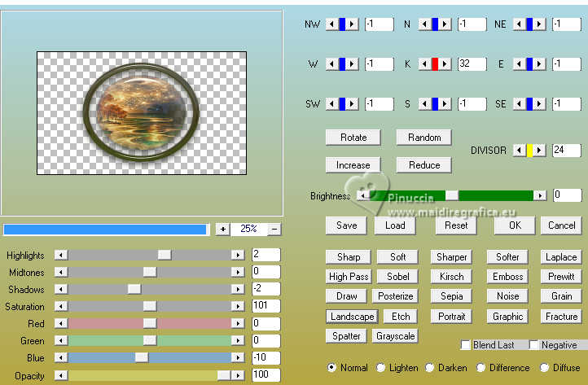The image size is (588, 385).
Task: Increase the NW kernel value arrow
Action: (352, 24)
